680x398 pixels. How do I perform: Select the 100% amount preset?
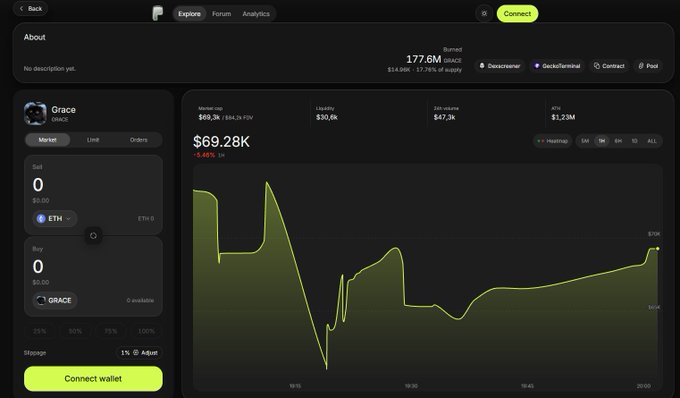tap(146, 331)
